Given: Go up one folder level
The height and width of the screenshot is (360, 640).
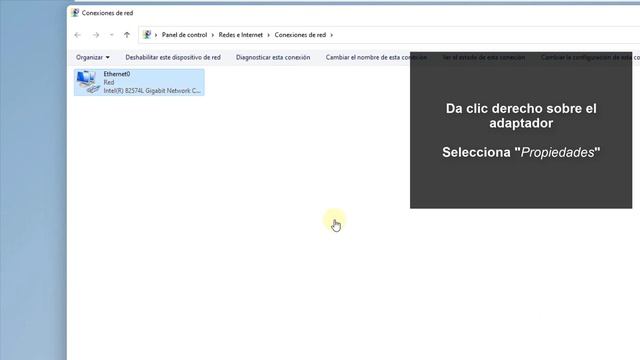Looking at the screenshot, I should coord(127,35).
